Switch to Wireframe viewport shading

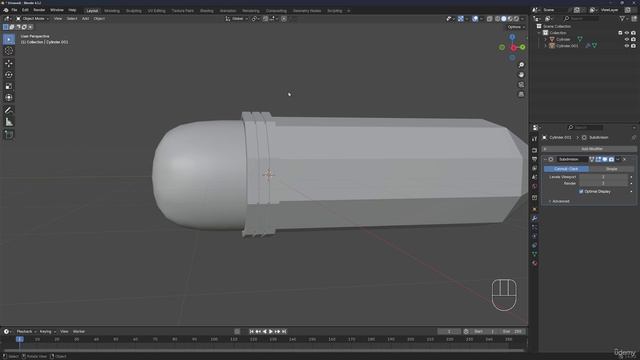tap(498, 19)
